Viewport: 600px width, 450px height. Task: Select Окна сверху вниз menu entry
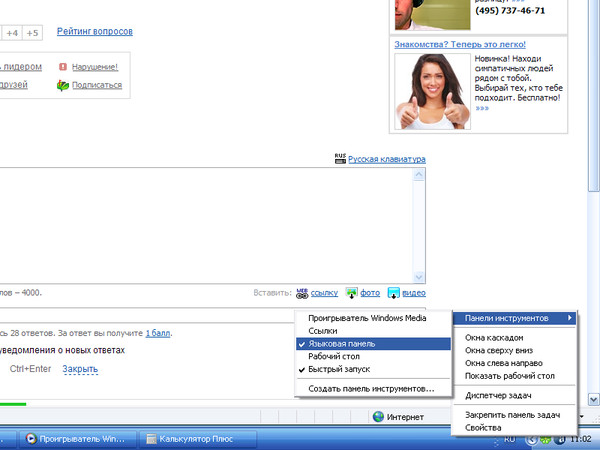[514, 350]
